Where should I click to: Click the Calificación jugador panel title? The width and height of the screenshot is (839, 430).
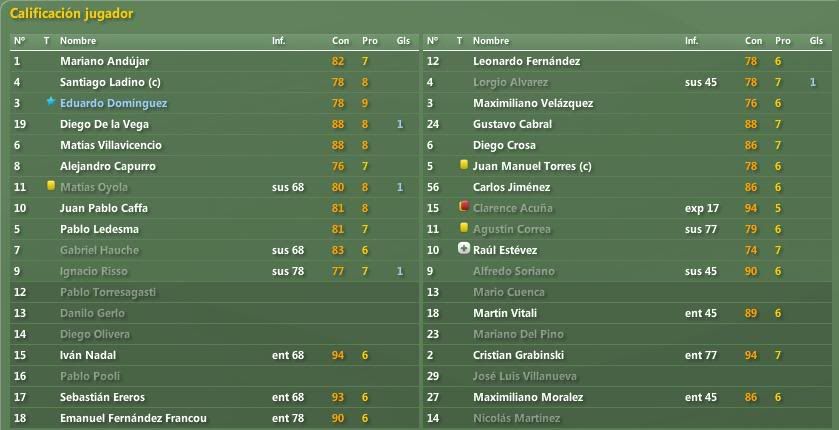coord(71,14)
